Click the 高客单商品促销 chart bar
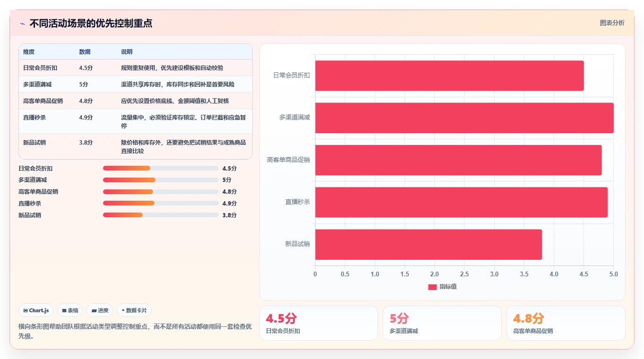Screen dimensions: 644x359 (x=458, y=160)
